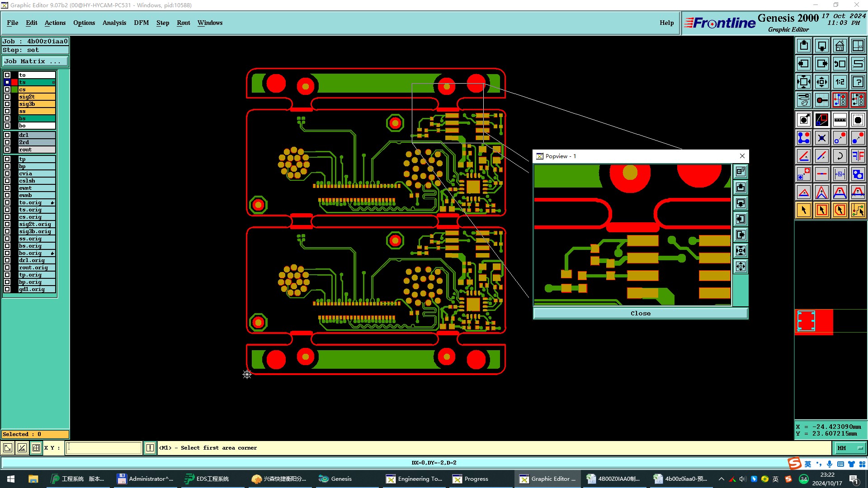
Task: Check the sig2t layer checkbox
Action: coord(7,97)
